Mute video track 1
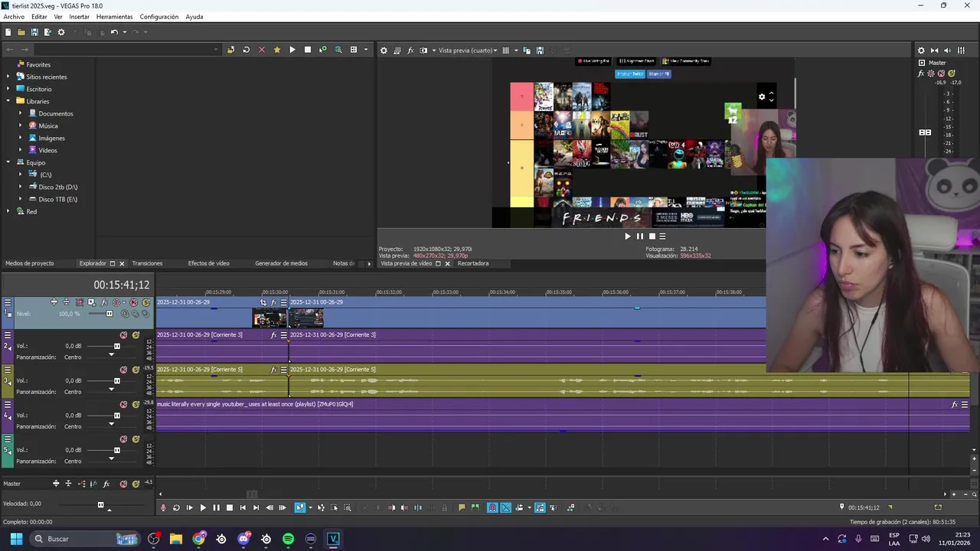 134,302
